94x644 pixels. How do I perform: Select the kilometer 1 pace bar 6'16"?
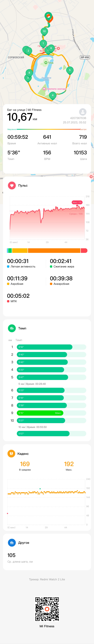coord(45,347)
